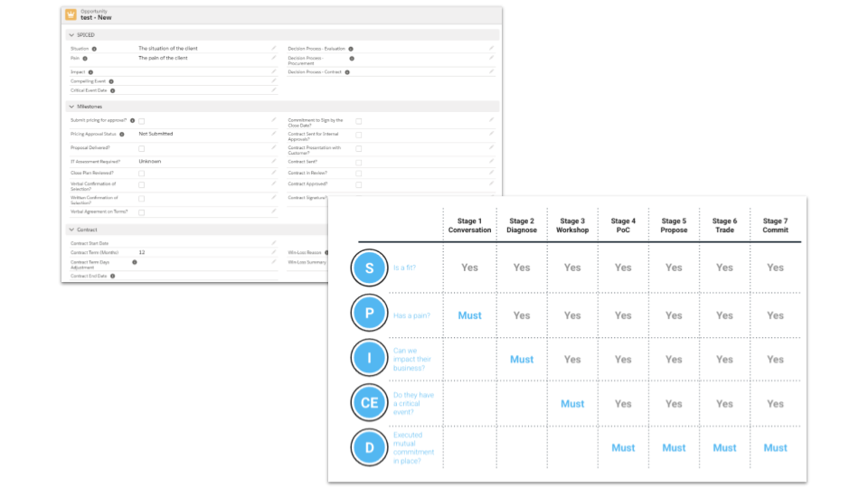Collapse the Contract section

pos(71,230)
